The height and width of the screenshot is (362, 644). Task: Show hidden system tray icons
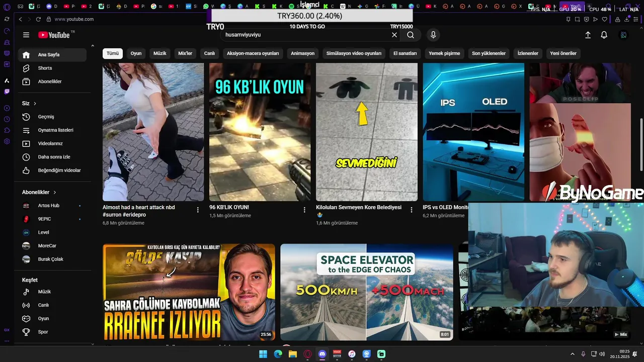click(572, 354)
